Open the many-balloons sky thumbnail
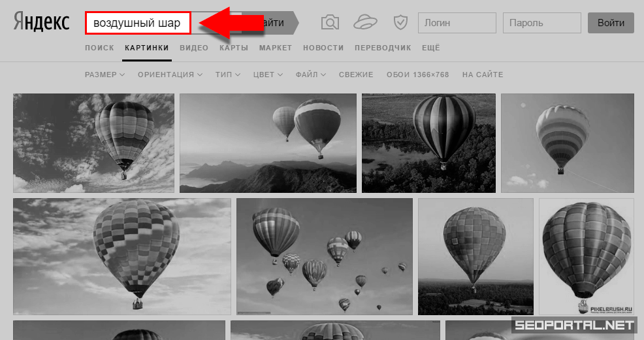Image resolution: width=644 pixels, height=340 pixels. click(324, 256)
